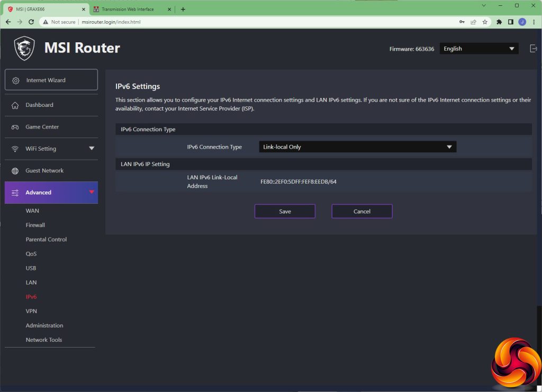Open Parental Control settings
The width and height of the screenshot is (542, 392).
pyautogui.click(x=46, y=239)
